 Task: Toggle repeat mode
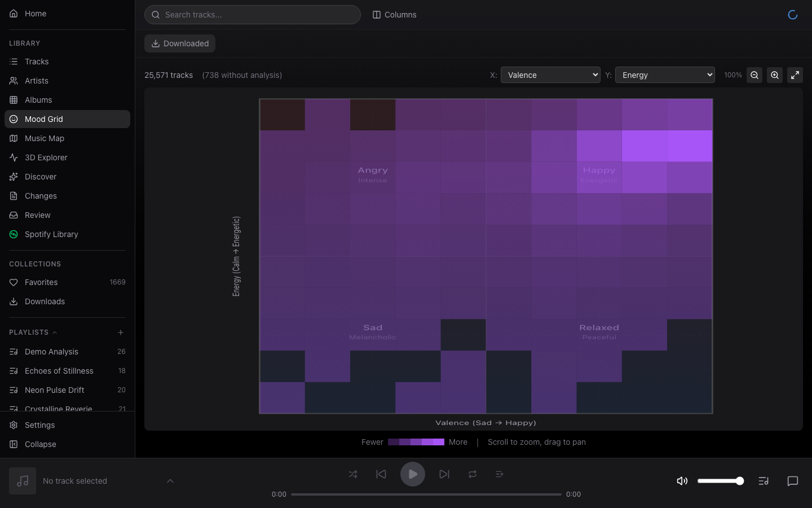coord(473,474)
